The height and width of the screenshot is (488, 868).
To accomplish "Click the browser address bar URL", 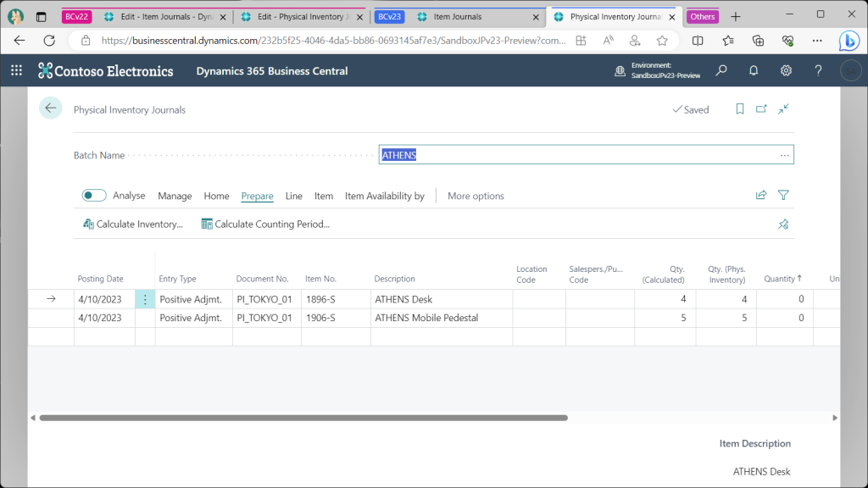I will 333,41.
